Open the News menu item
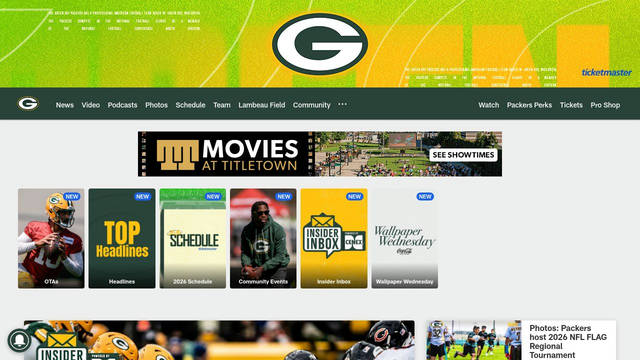The height and width of the screenshot is (360, 640). [x=64, y=105]
